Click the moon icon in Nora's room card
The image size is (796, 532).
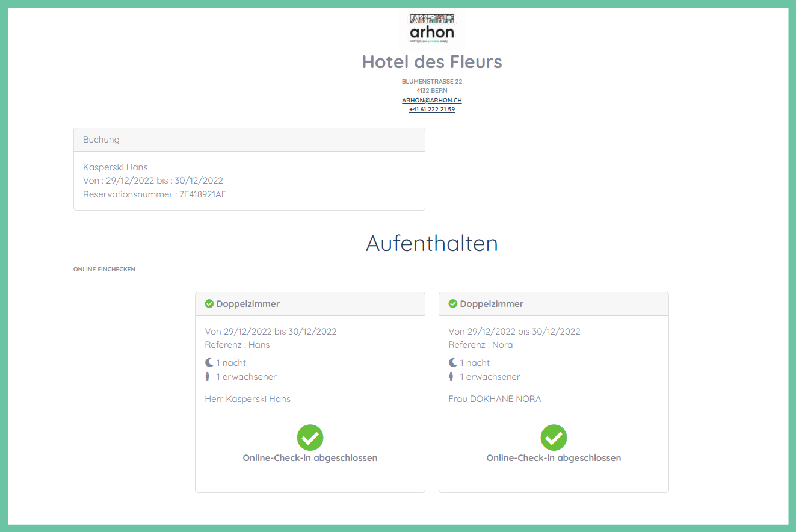[x=452, y=363]
